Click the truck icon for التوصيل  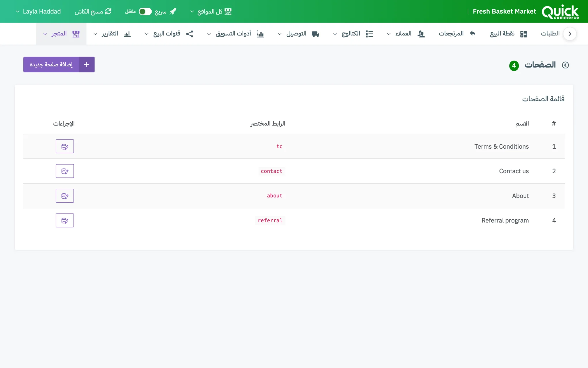point(316,34)
